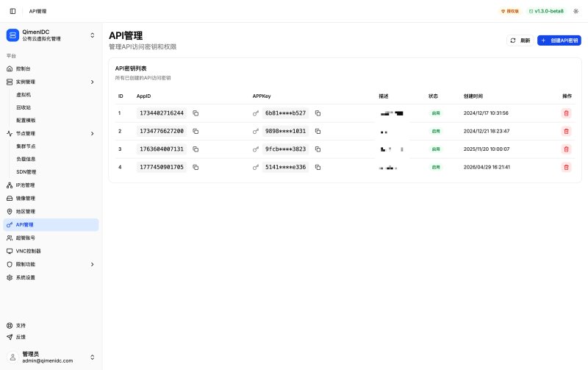Image resolution: width=588 pixels, height=370 pixels.
Task: Click creation time 2026/04/29 16:21:41
Action: coord(487,167)
